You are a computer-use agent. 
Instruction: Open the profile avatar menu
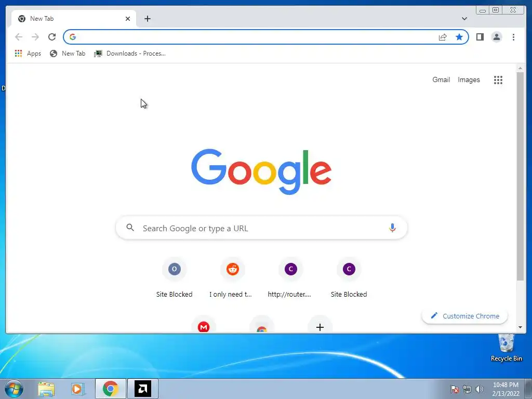(x=496, y=37)
